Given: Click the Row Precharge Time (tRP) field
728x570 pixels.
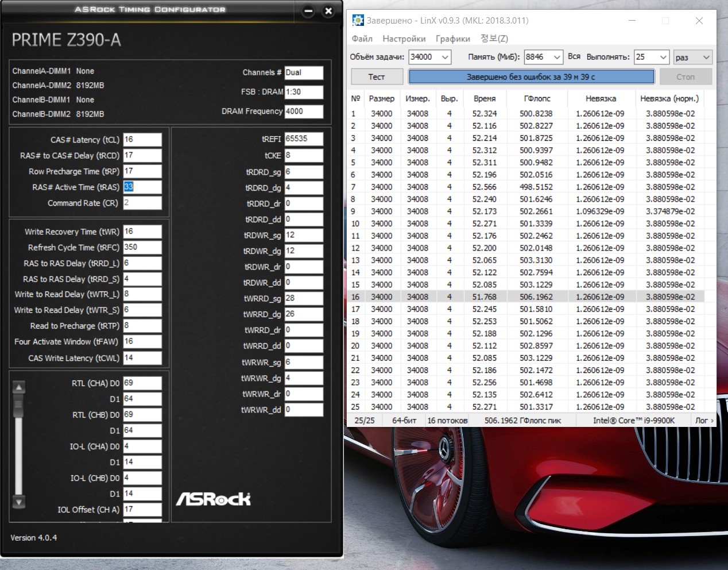Looking at the screenshot, I should pyautogui.click(x=142, y=171).
